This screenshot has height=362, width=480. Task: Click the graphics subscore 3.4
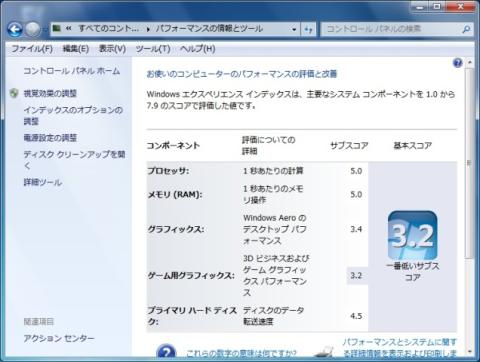coord(356,229)
